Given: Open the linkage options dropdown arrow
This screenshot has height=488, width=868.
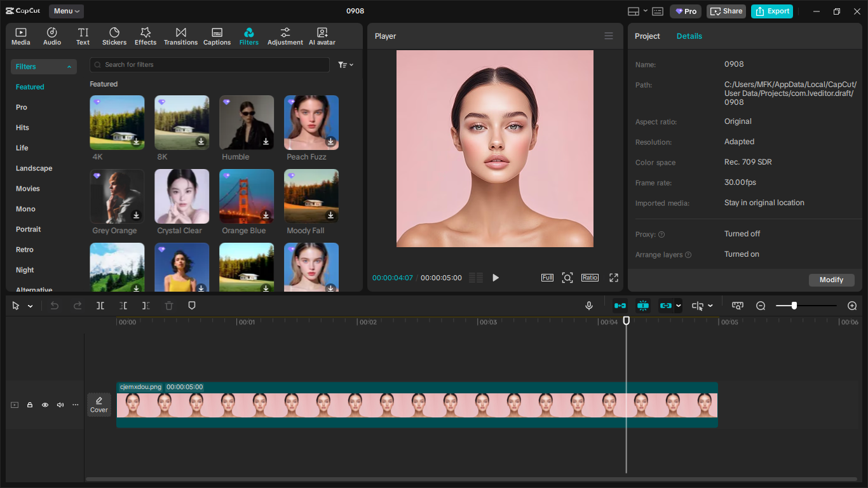Looking at the screenshot, I should pyautogui.click(x=678, y=306).
